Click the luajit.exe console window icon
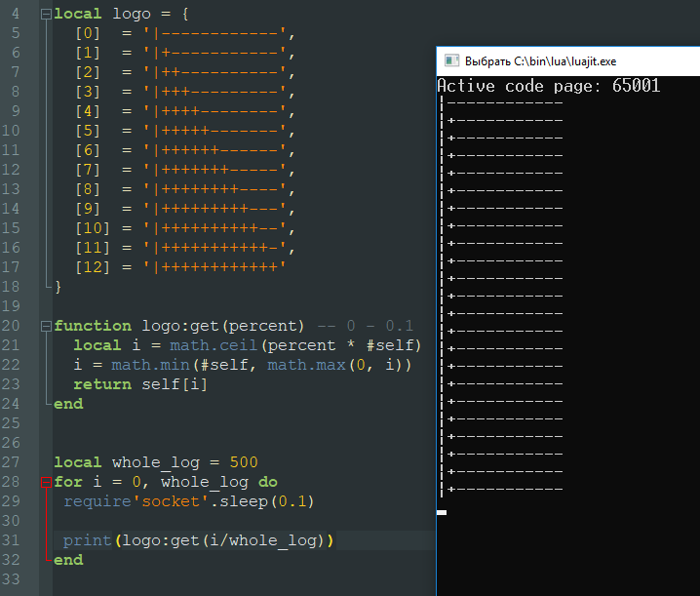 pos(450,60)
